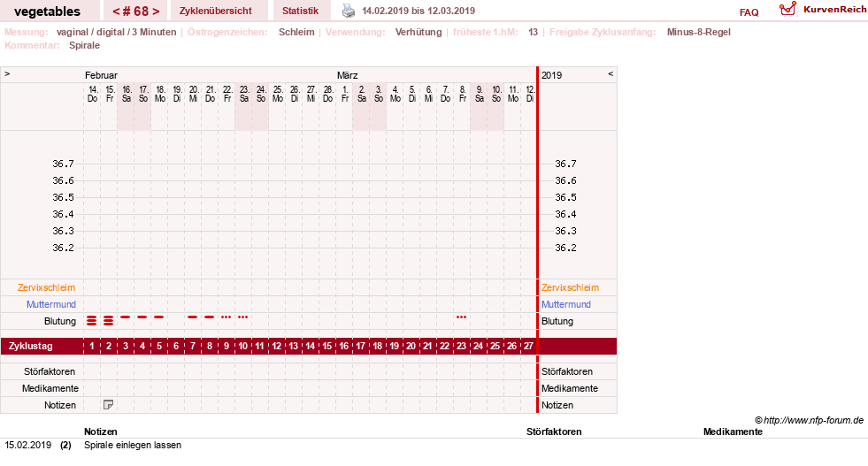This screenshot has width=868, height=466.
Task: Open the KurvenReich link
Action: coord(834,10)
